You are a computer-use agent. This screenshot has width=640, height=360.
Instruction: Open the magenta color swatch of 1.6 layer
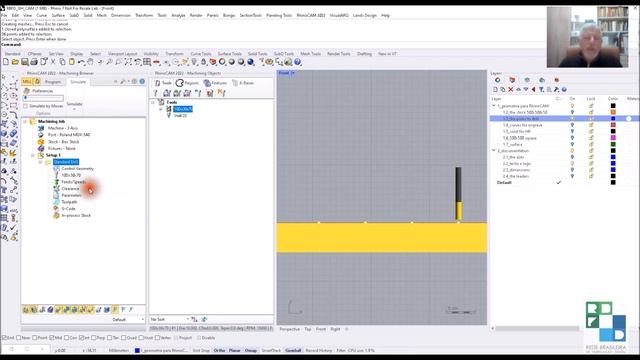pos(613,138)
